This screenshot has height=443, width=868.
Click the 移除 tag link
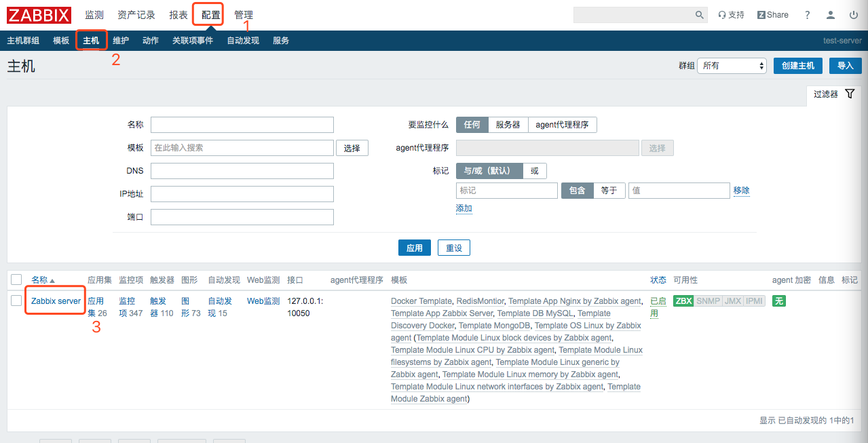(741, 191)
